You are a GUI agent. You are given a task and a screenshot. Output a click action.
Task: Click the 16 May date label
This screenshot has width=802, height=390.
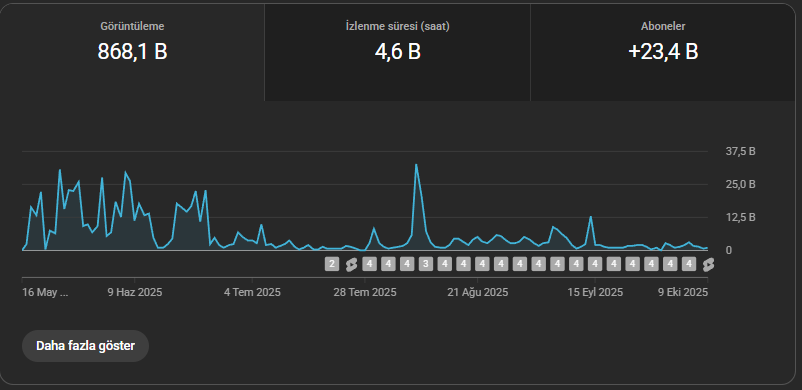(x=45, y=292)
